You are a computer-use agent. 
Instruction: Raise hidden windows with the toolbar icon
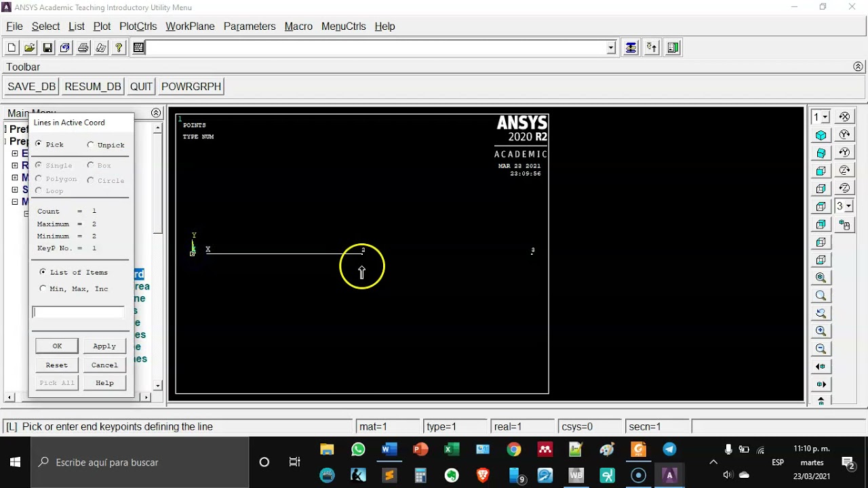click(x=631, y=47)
